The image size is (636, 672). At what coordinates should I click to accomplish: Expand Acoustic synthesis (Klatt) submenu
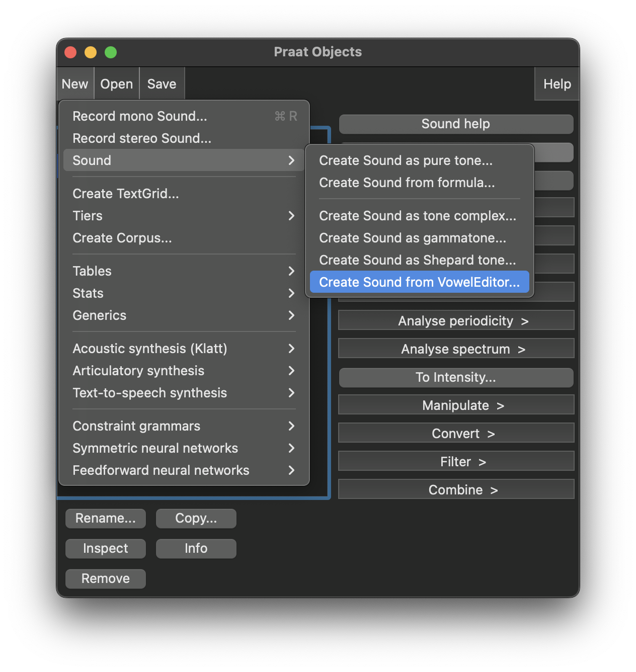[x=184, y=349]
